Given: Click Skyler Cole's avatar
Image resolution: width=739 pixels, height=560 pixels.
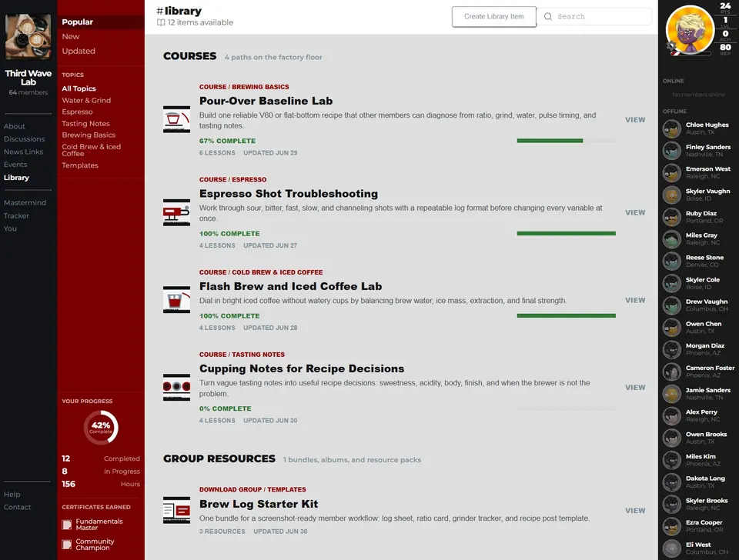Looking at the screenshot, I should [x=671, y=283].
